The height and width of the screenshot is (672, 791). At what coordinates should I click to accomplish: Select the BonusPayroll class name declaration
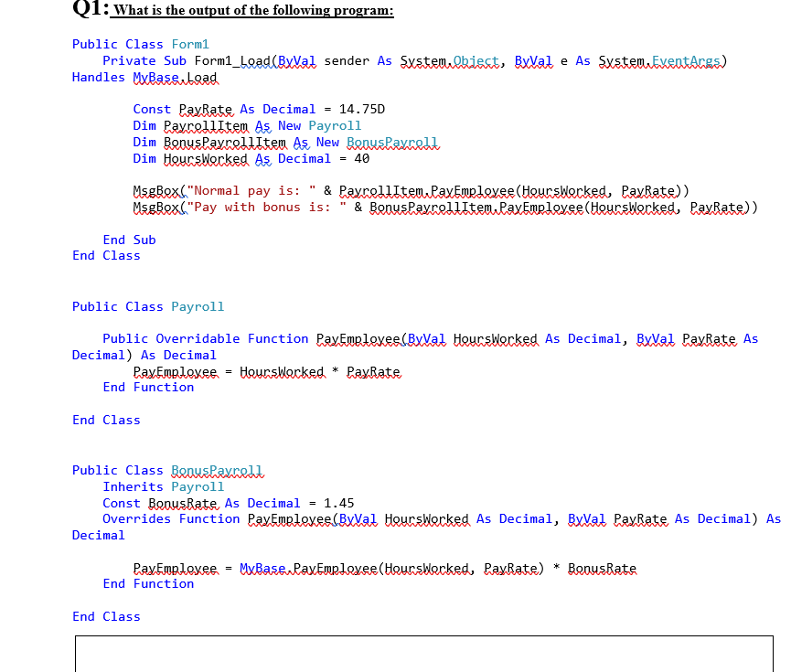tap(217, 470)
